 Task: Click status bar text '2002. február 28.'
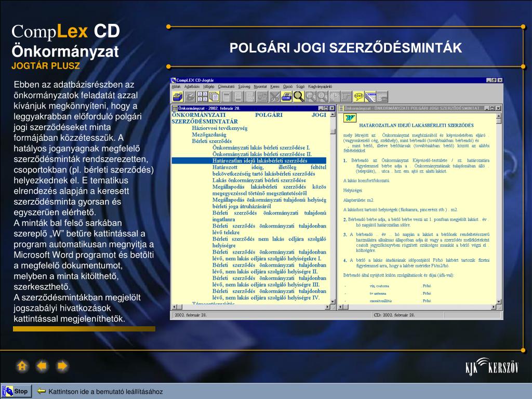(191, 315)
